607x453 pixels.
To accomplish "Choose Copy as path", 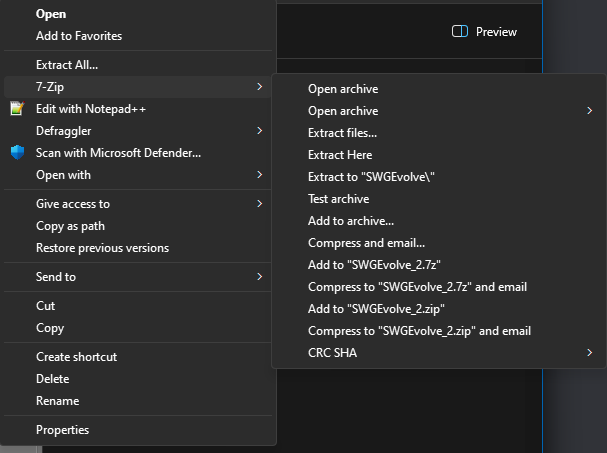I will point(138,226).
